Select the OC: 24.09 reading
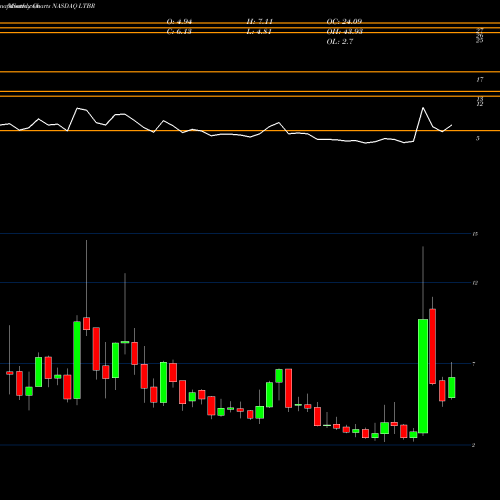The height and width of the screenshot is (500, 500). click(344, 22)
